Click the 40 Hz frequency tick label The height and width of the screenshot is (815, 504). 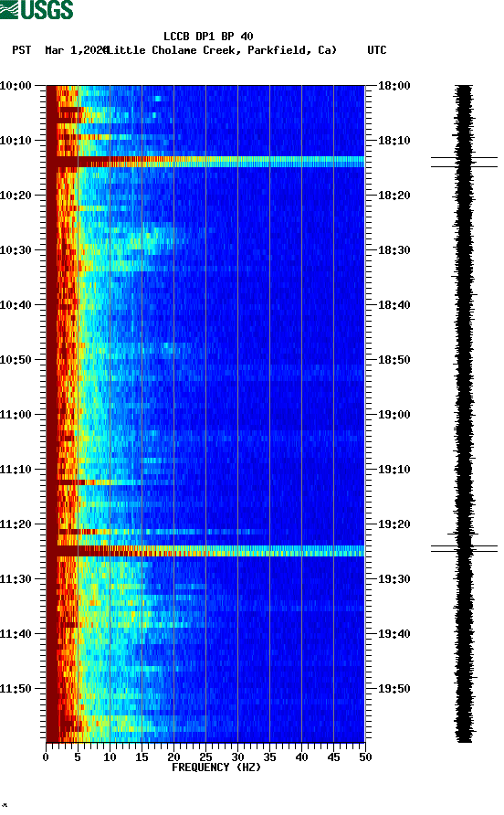[301, 757]
